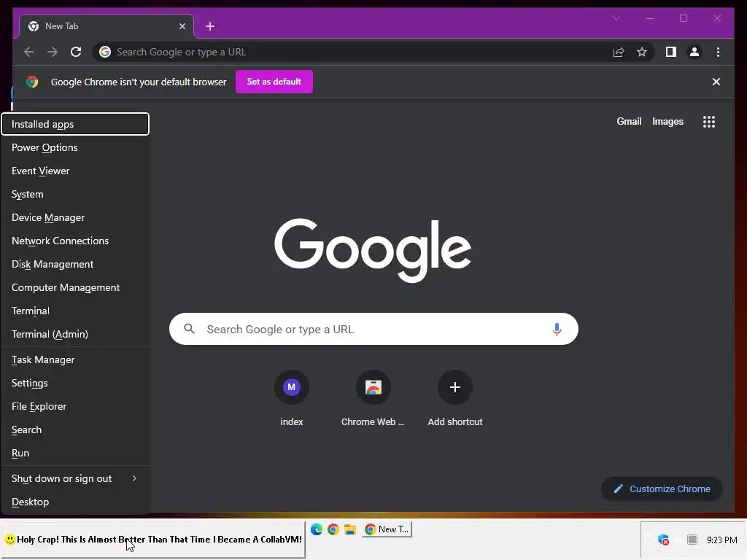
Task: Click the Set as default button
Action: tap(274, 82)
